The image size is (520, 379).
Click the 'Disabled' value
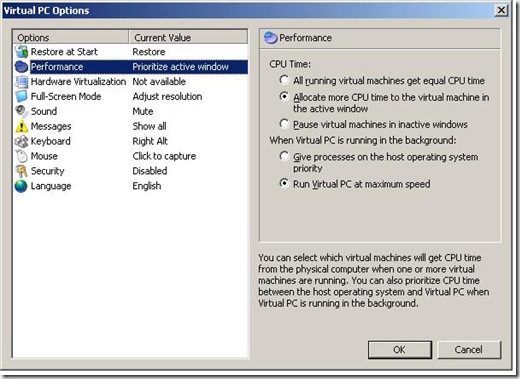click(150, 171)
